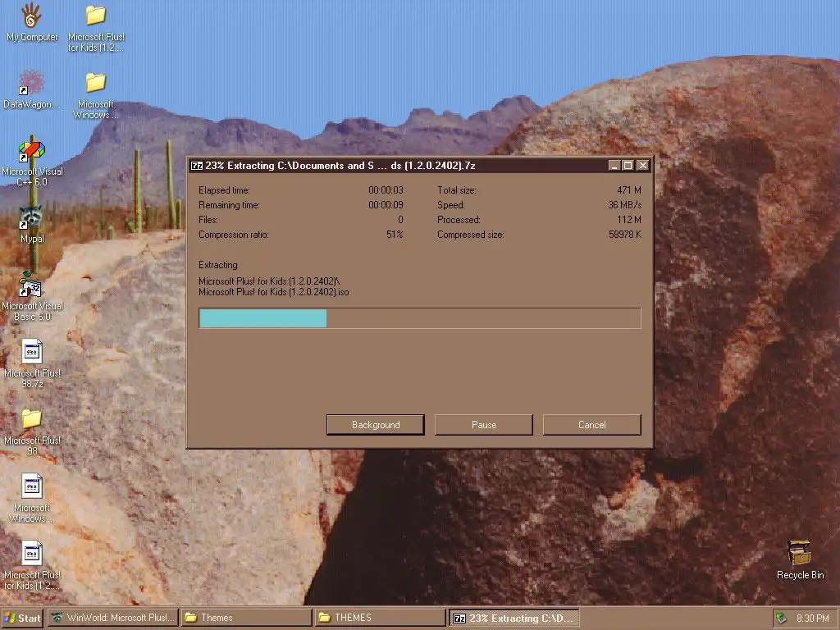This screenshot has height=630, width=840.
Task: Click the Processed value 112 M
Action: coord(629,220)
